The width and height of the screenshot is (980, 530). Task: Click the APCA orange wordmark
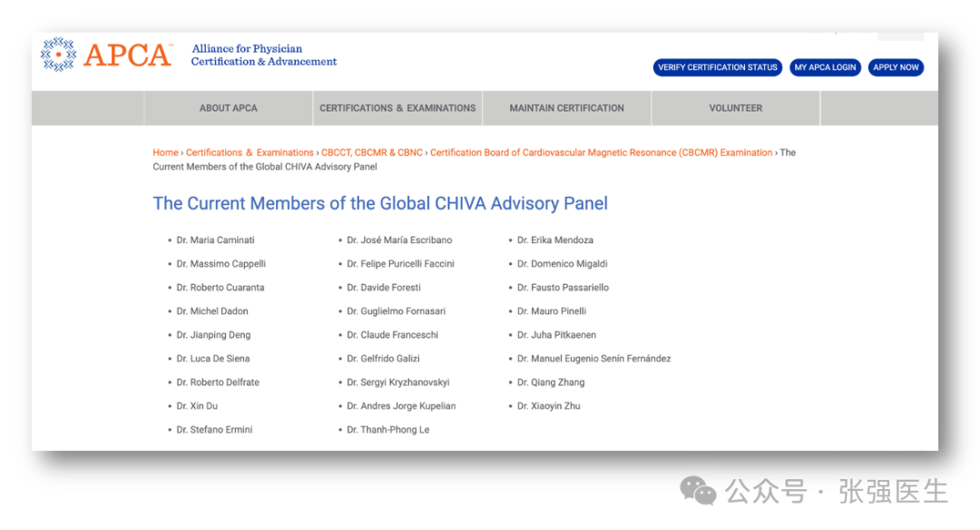pos(128,55)
